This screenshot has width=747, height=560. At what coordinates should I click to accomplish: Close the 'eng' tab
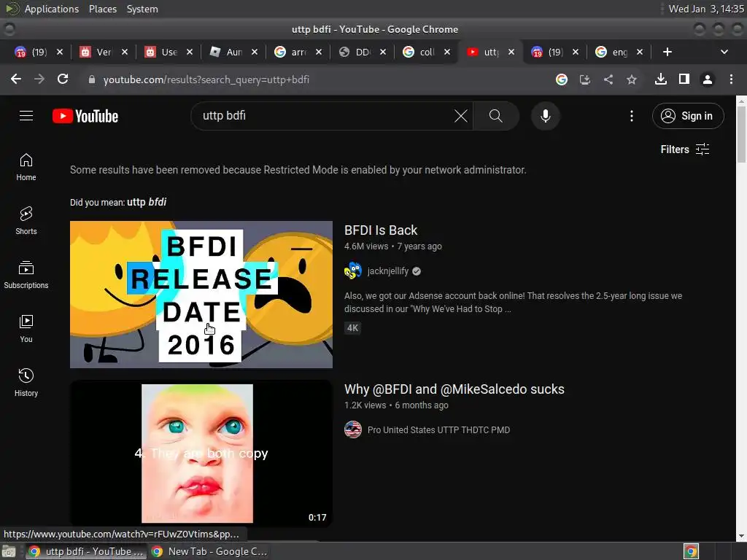click(x=640, y=52)
